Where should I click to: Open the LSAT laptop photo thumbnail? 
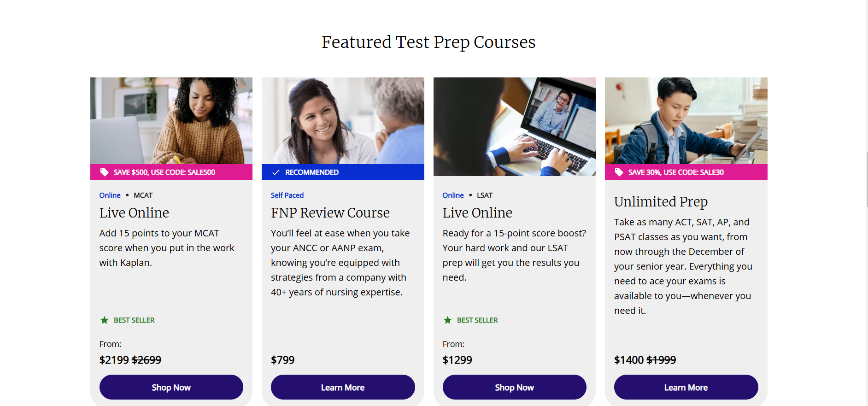pos(515,127)
